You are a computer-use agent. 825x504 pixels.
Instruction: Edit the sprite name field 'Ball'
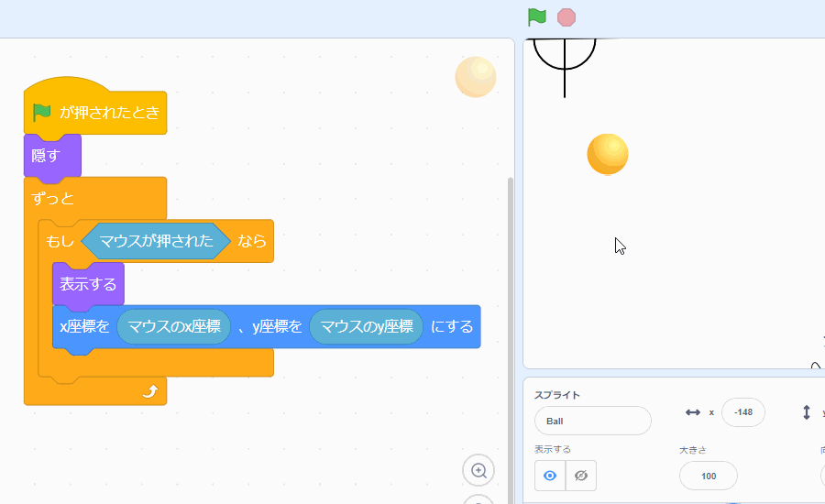point(593,421)
